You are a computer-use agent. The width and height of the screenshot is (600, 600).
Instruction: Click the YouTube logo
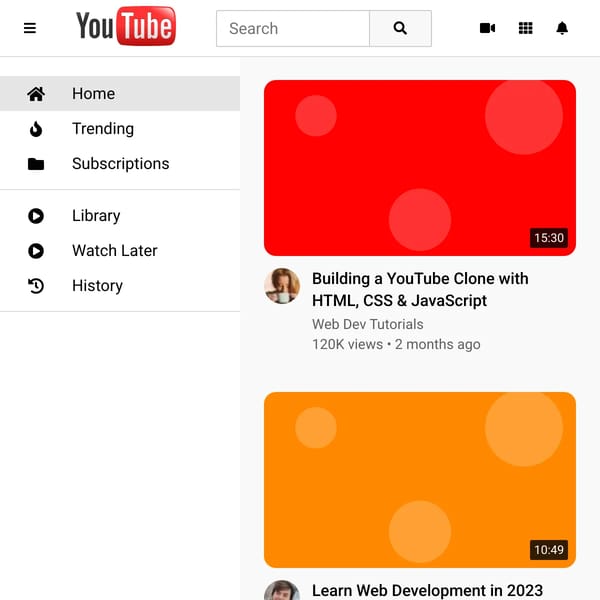pyautogui.click(x=126, y=26)
